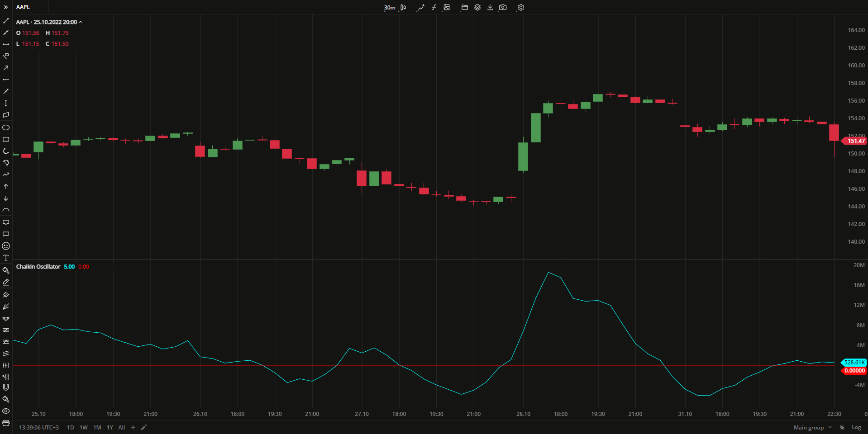Select the down arrow marker tool
The width and height of the screenshot is (868, 434).
[x=6, y=198]
